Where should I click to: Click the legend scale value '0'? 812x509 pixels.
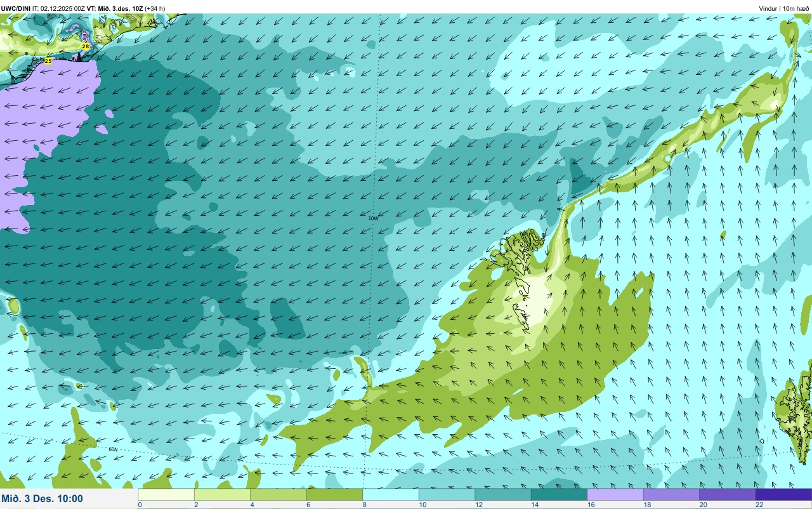click(140, 505)
